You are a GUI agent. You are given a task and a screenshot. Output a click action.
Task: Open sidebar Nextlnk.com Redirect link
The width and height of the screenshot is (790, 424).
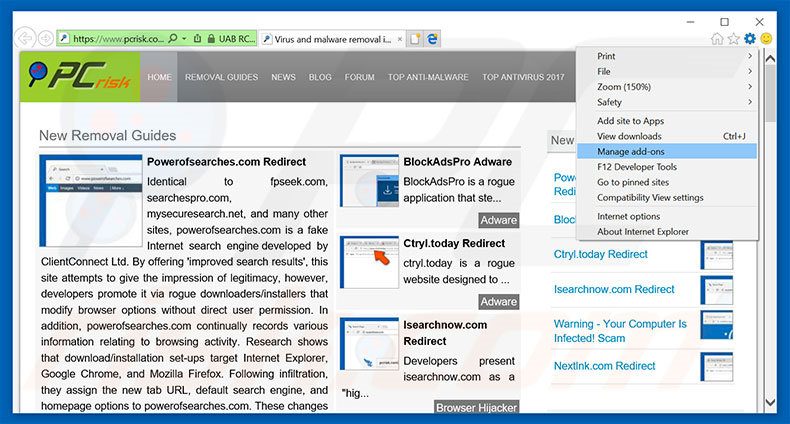(x=604, y=366)
